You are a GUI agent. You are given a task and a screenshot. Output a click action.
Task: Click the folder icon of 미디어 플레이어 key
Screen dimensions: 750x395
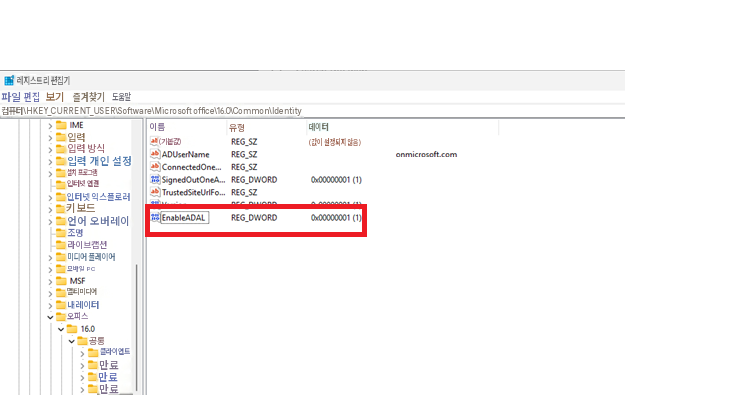(x=61, y=257)
